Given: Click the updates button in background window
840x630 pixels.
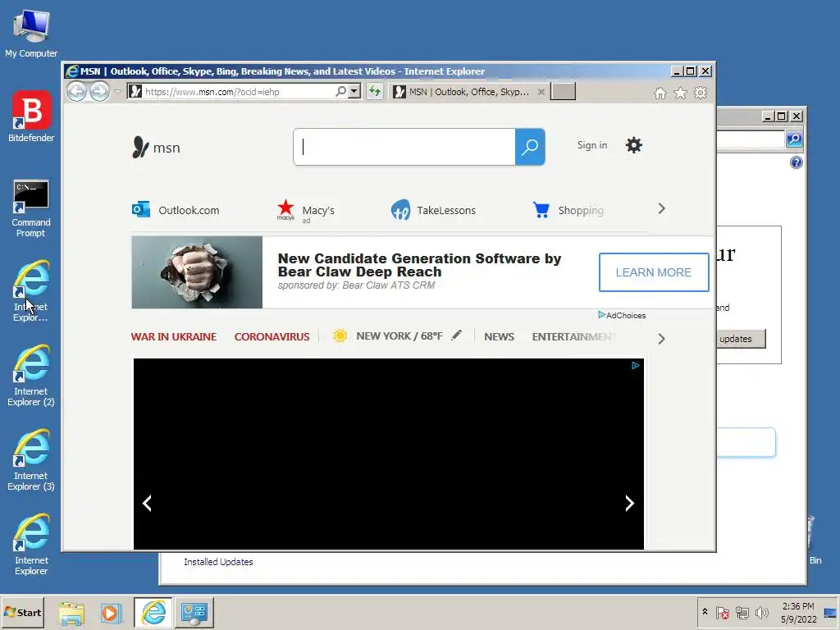Looking at the screenshot, I should tap(741, 339).
